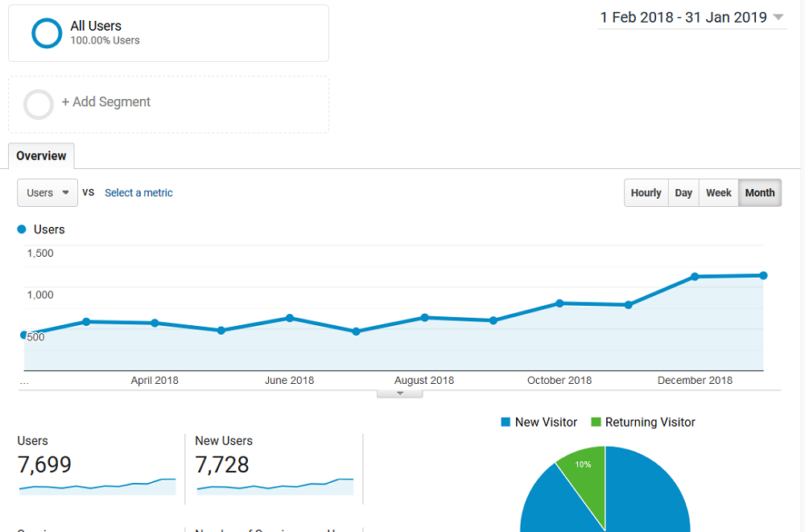Click the New Visitor blue legend square
The image size is (805, 532).
506,422
